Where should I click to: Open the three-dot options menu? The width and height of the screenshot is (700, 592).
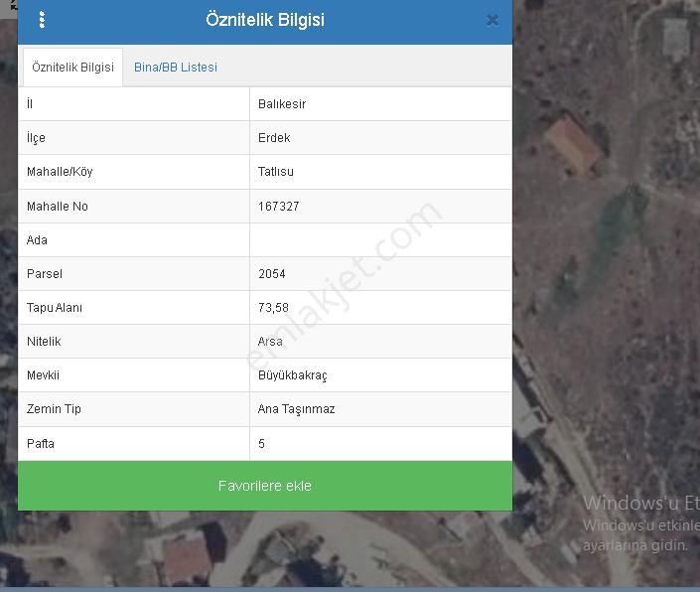(x=42, y=20)
